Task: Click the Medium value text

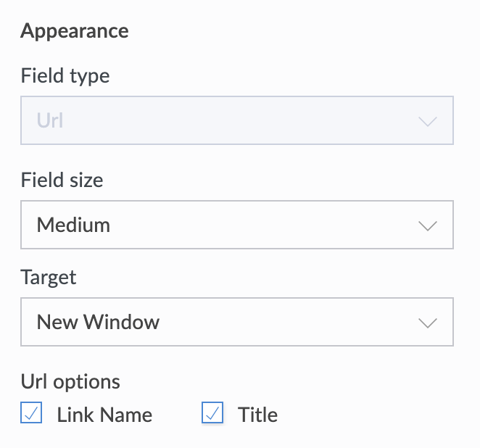Action: click(x=73, y=225)
